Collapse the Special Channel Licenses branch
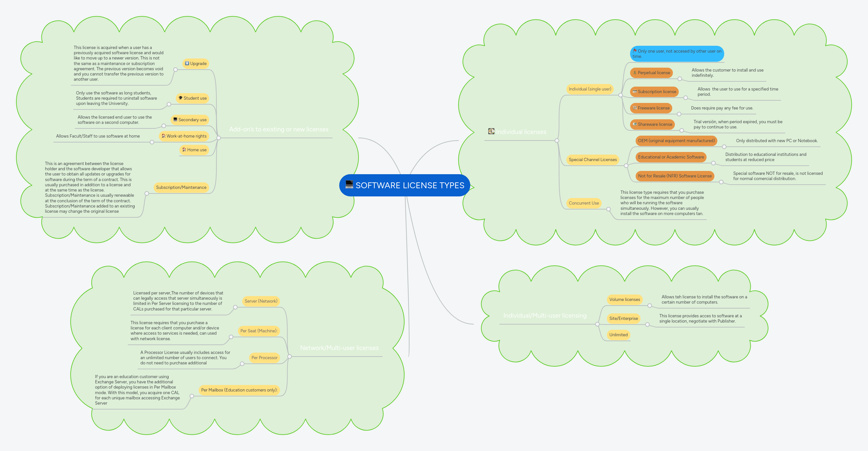Screen dimensions: 868x451 click(626, 165)
